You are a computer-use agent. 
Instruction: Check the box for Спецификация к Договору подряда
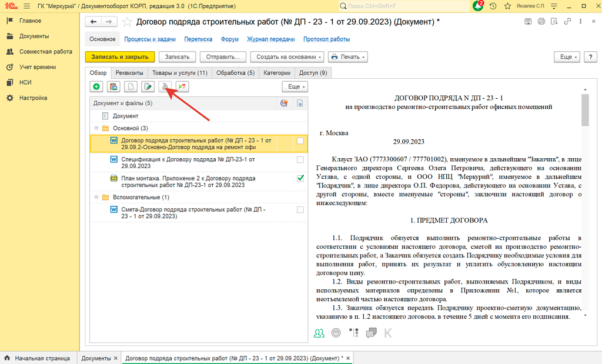[x=300, y=159]
